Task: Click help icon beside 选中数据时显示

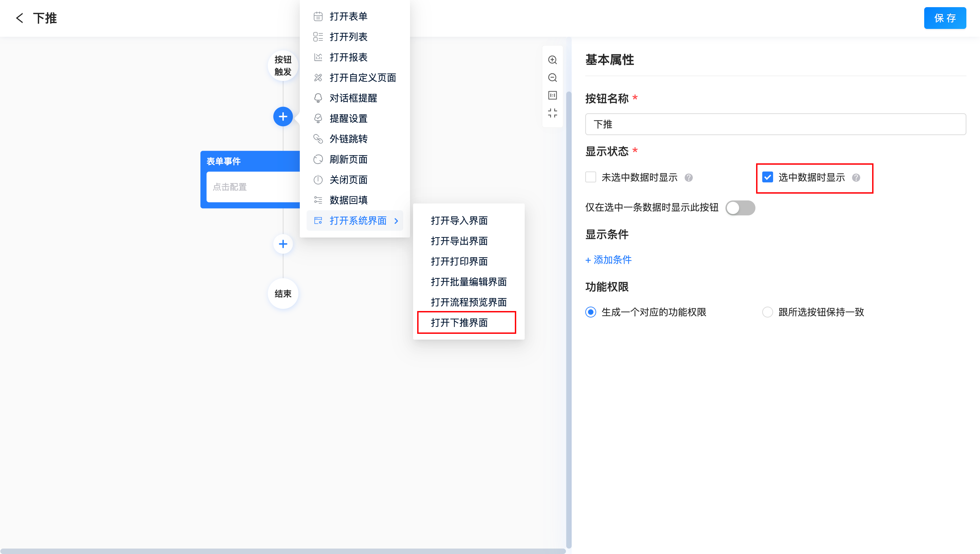Action: click(x=856, y=178)
